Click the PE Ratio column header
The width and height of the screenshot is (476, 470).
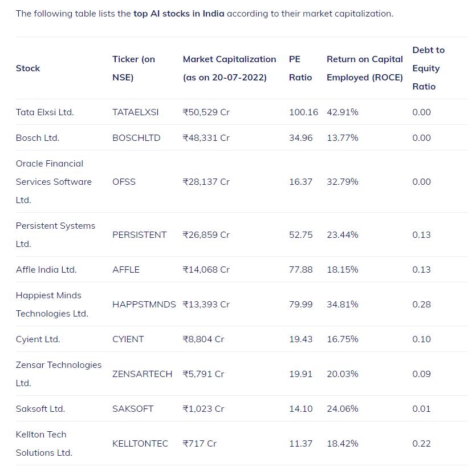coord(300,68)
